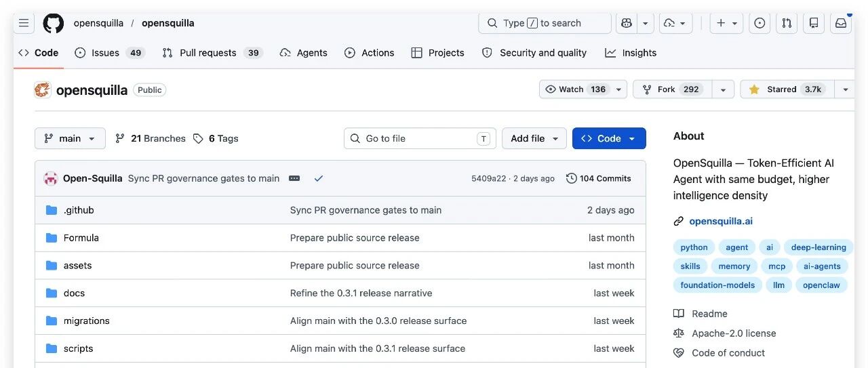Select the python topic tag
The image size is (868, 368).
click(x=694, y=247)
